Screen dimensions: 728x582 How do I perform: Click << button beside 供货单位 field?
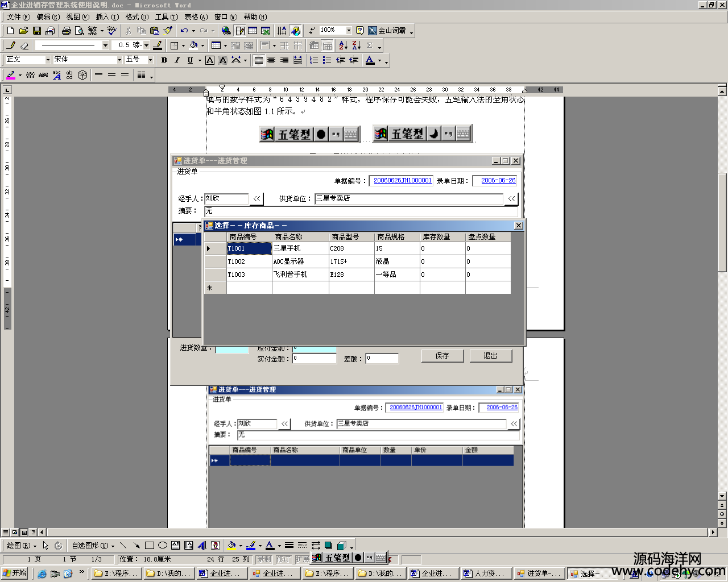(x=512, y=198)
